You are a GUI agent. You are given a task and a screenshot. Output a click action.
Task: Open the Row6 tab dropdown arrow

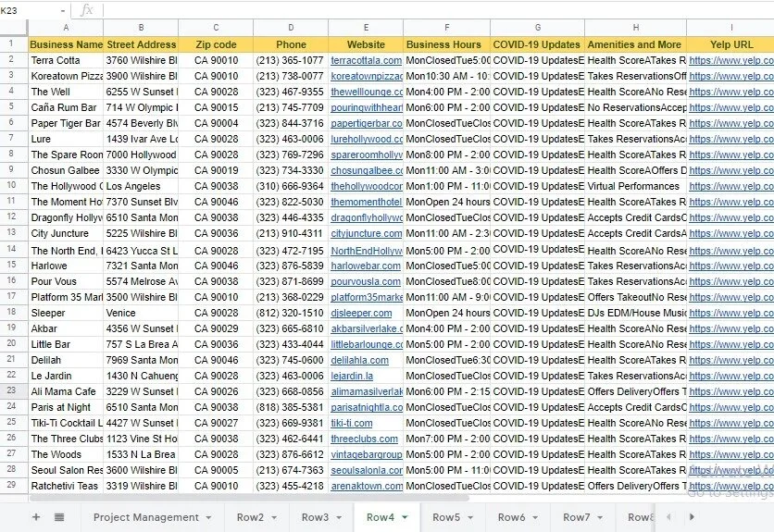(x=535, y=518)
